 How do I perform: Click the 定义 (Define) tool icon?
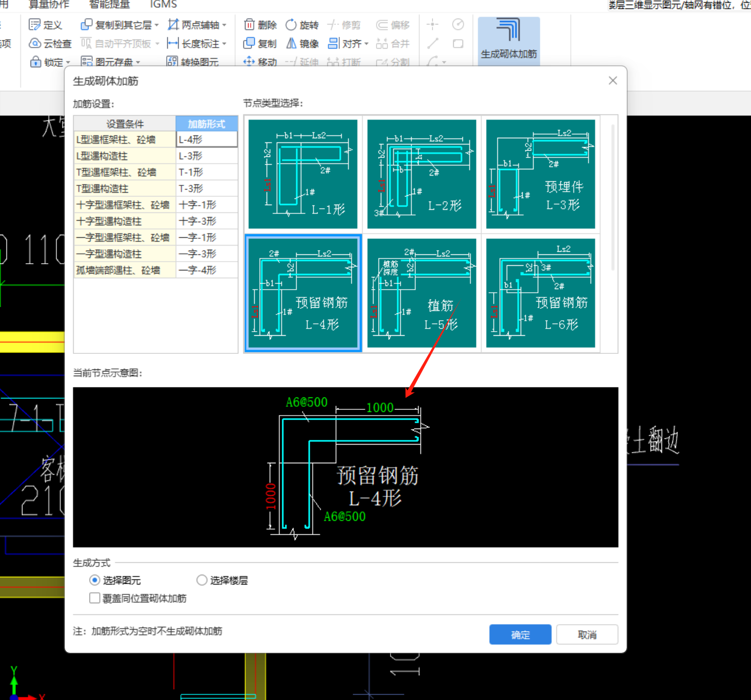coord(35,25)
